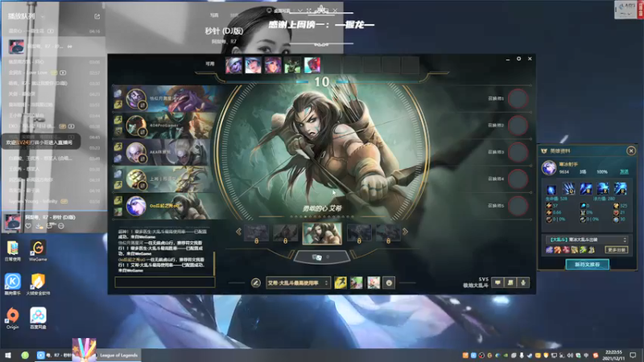Select the dark green champion on the bench
The height and width of the screenshot is (362, 644).
coord(292,65)
